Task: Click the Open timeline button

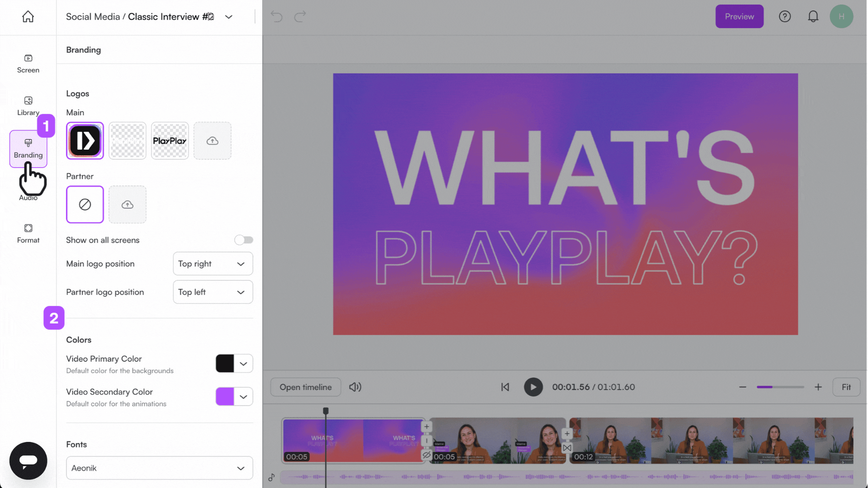Action: pos(306,387)
